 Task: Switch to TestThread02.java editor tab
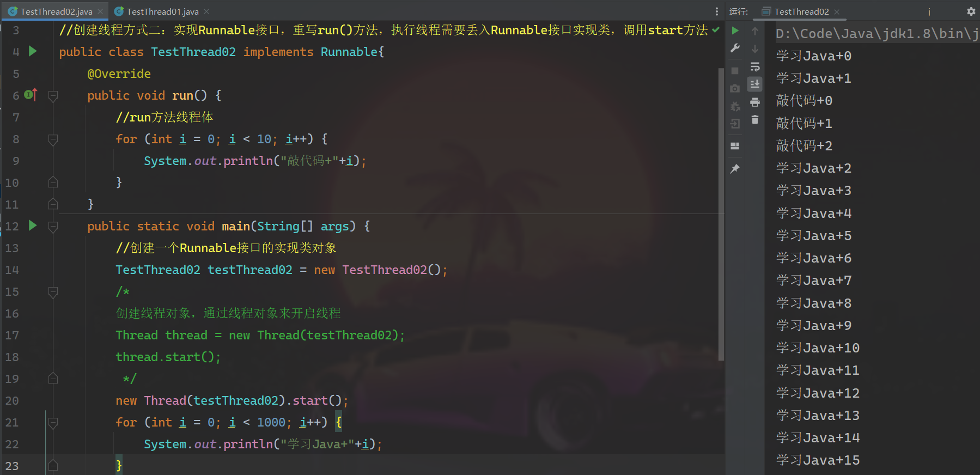[x=56, y=11]
